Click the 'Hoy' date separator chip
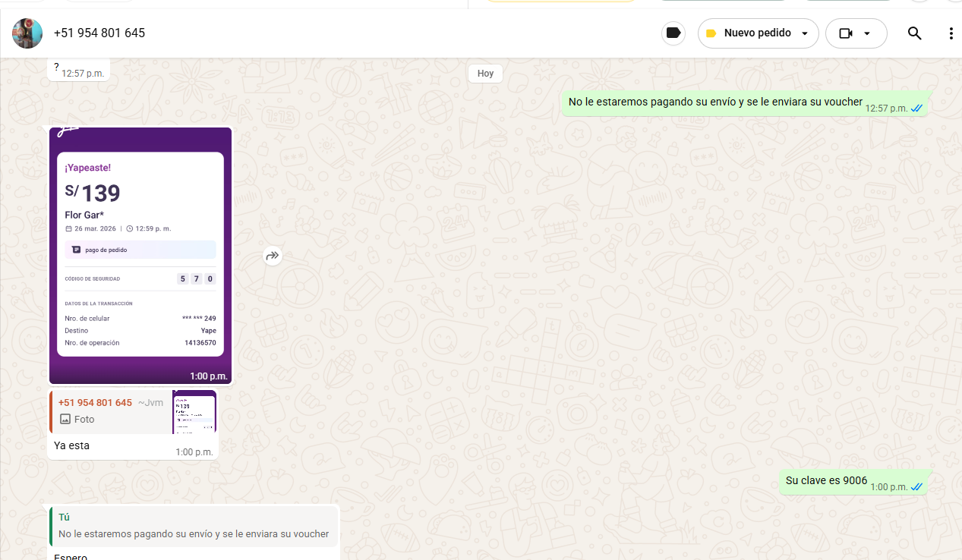Image resolution: width=962 pixels, height=560 pixels. 485,74
